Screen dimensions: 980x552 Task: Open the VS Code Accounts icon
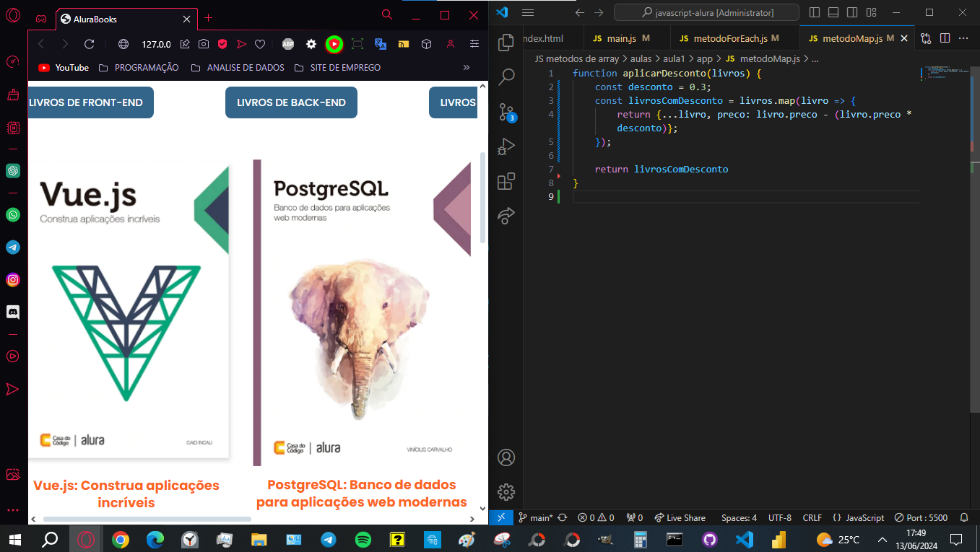(x=506, y=457)
